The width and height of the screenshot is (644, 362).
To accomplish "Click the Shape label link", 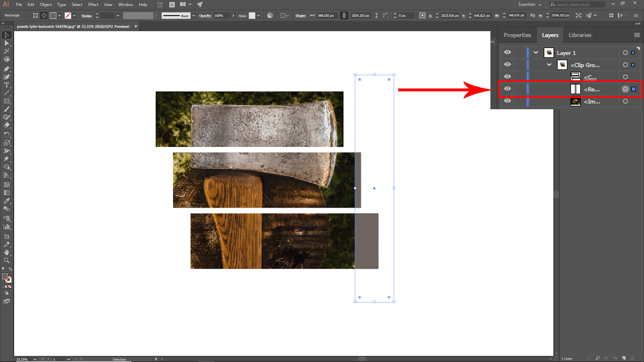I will click(301, 16).
